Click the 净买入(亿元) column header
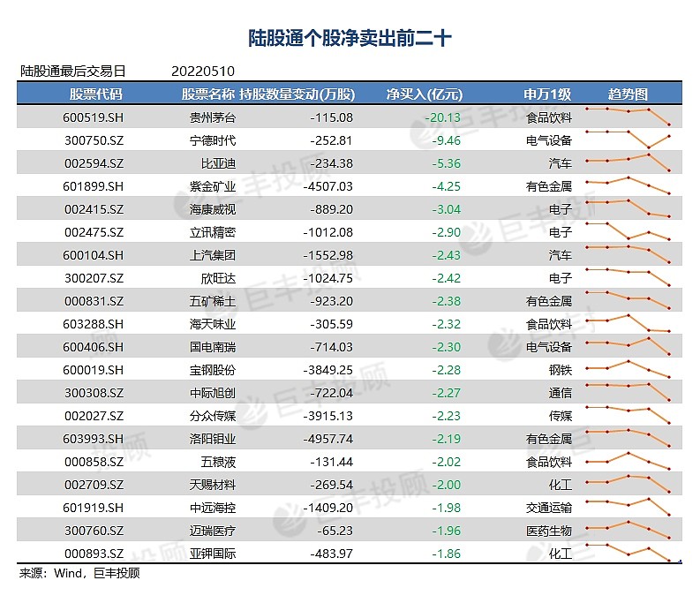 click(x=424, y=94)
